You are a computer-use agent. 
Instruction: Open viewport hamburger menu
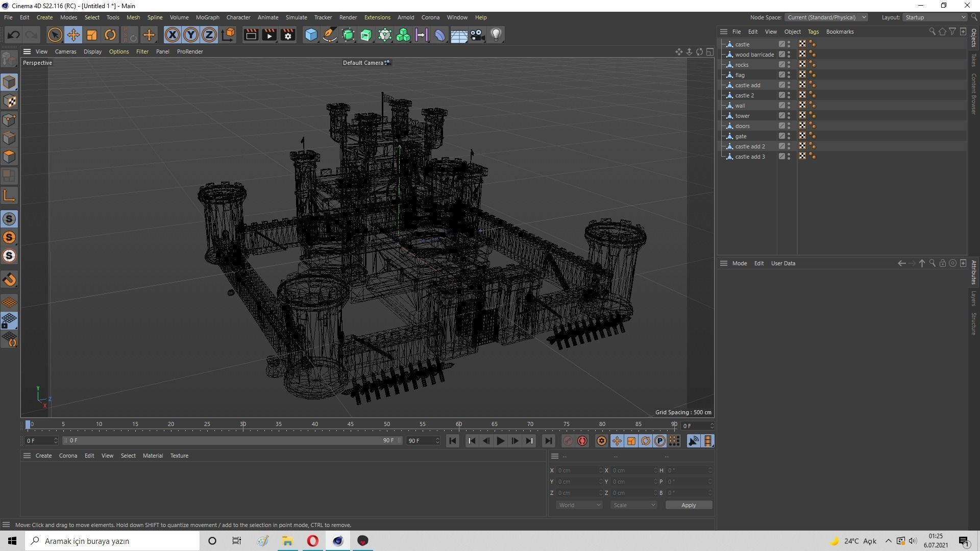27,52
